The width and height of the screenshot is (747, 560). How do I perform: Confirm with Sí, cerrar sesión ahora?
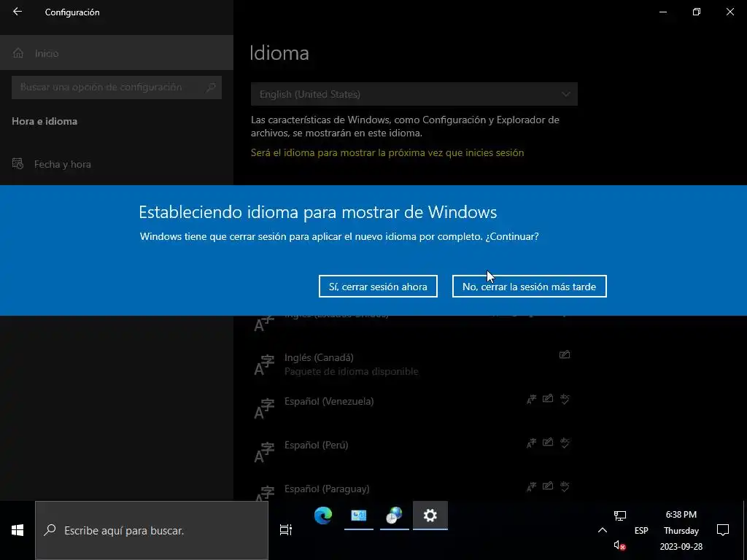[378, 286]
